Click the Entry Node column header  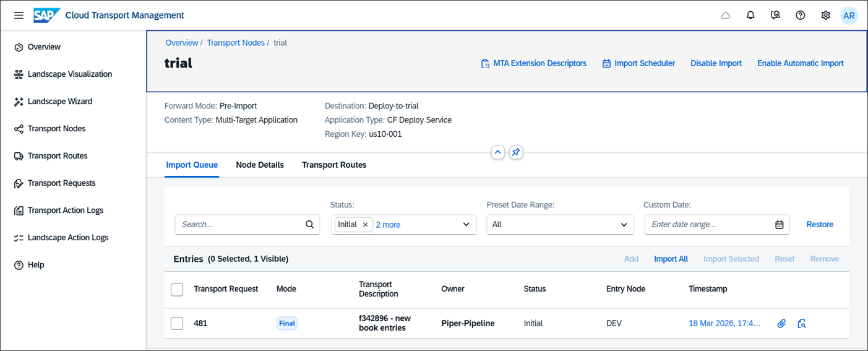(625, 289)
